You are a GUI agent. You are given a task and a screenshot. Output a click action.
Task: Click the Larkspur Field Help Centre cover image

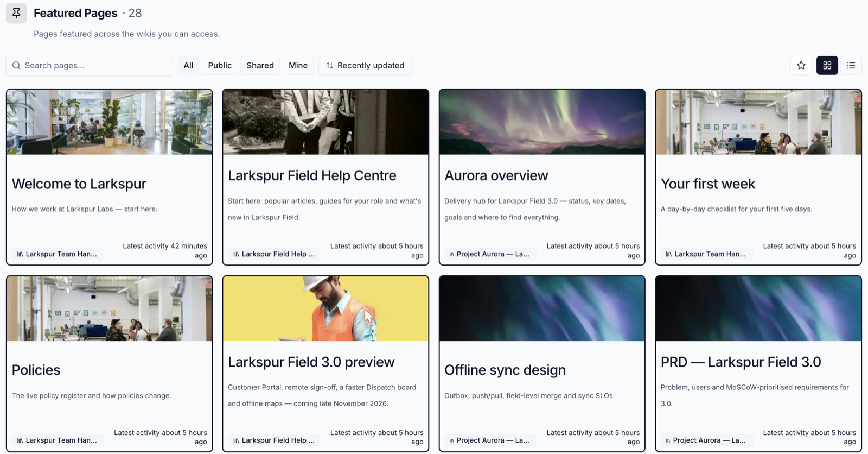(325, 122)
